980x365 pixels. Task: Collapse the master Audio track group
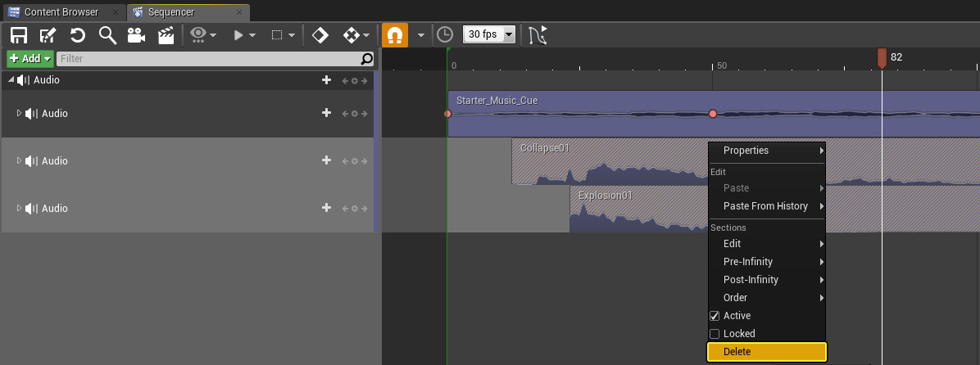[11, 79]
